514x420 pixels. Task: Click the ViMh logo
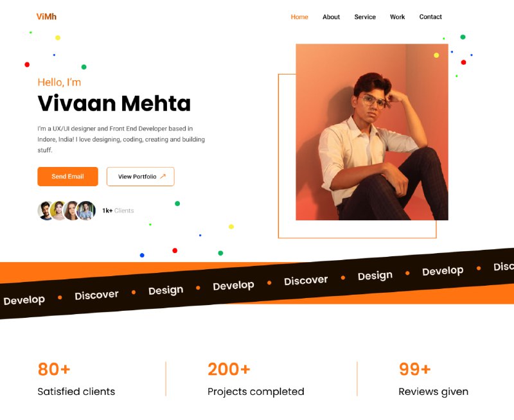pos(46,17)
